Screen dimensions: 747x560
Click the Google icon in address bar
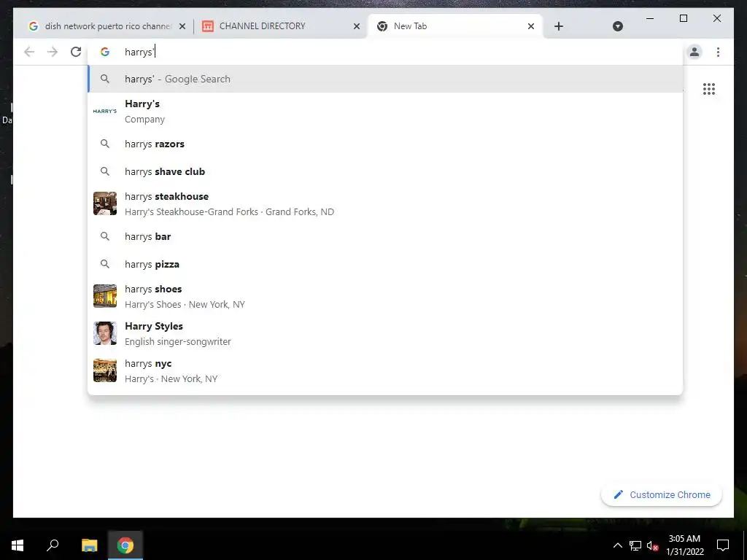105,52
